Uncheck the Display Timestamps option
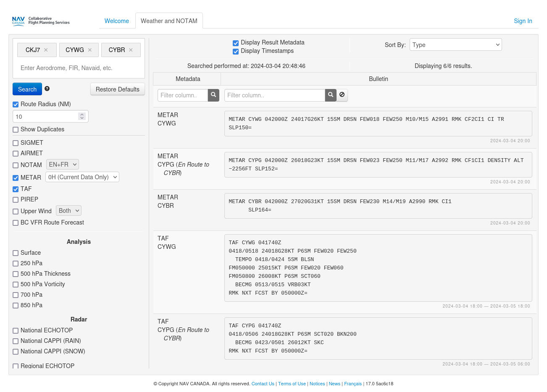This screenshot has height=392, width=547. tap(236, 52)
